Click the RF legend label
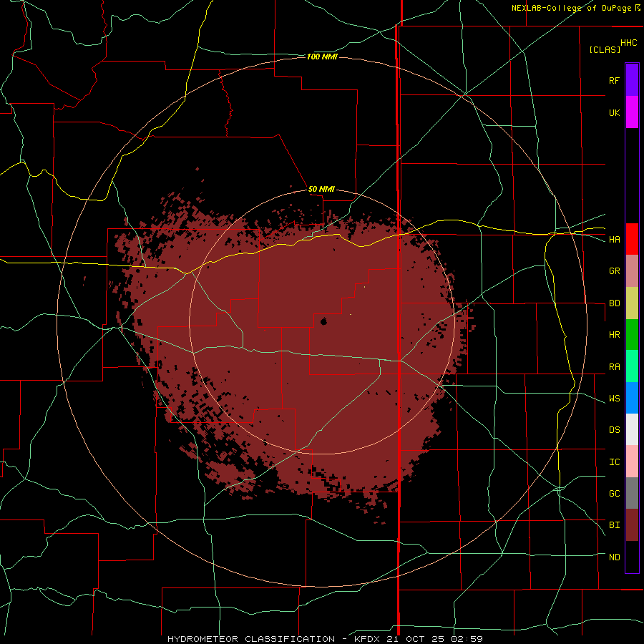Viewport: 644px width, 644px height. coord(614,80)
